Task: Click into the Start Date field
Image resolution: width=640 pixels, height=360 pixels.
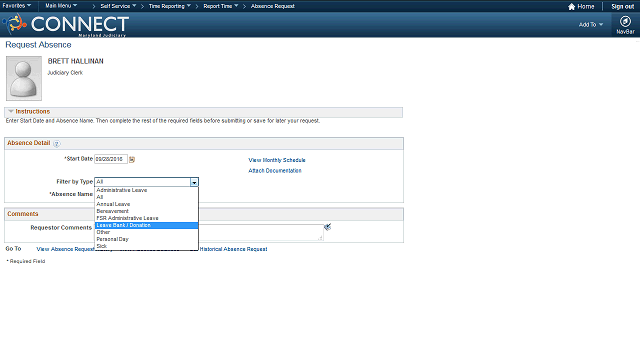Action: (x=111, y=159)
